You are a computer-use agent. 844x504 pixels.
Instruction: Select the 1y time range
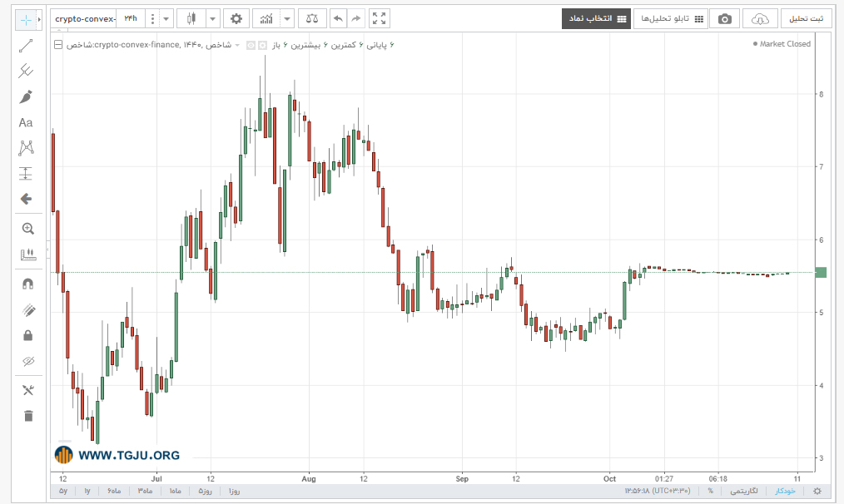[x=87, y=491]
